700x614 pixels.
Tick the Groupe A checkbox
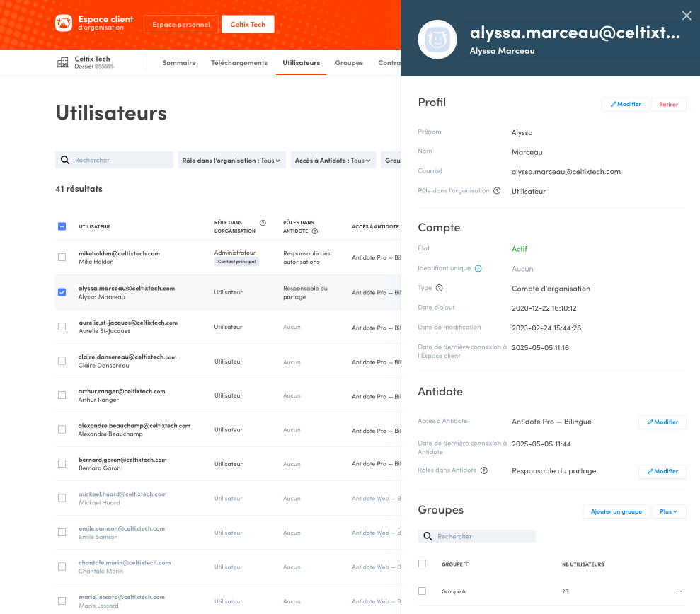(423, 591)
